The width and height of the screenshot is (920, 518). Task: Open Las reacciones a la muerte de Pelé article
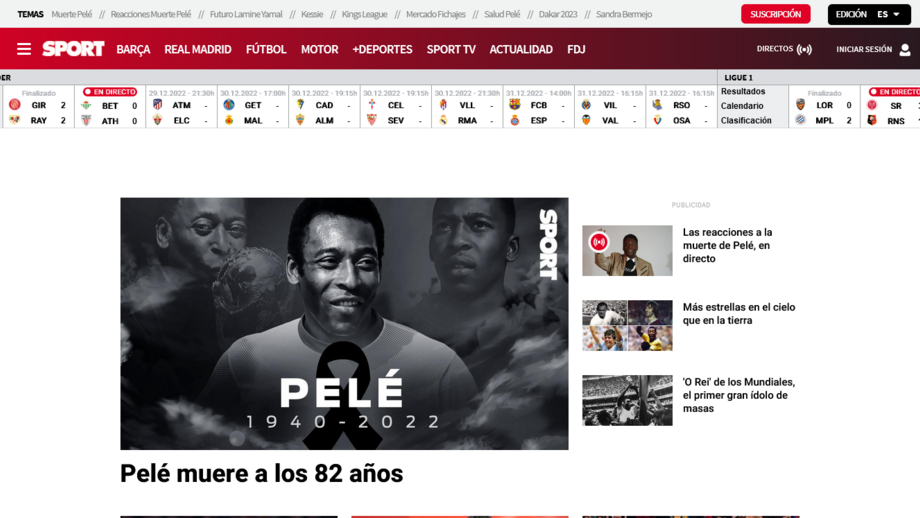(x=728, y=245)
